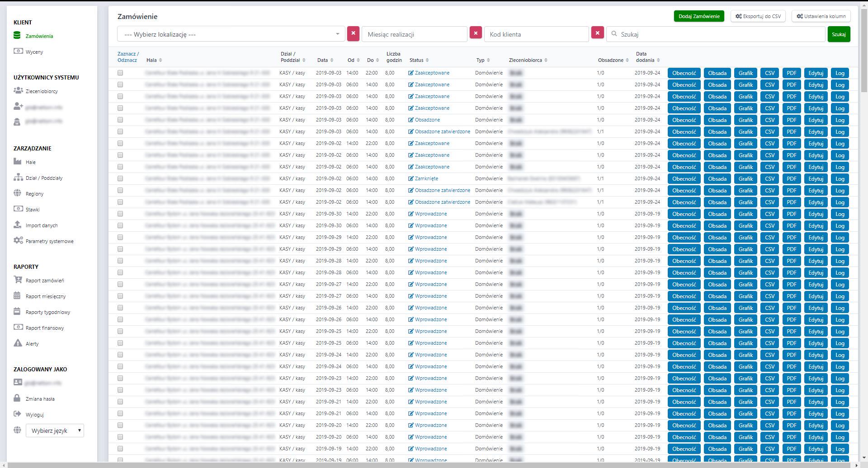Viewport: 868px width, 468px height.
Task: Click into the Szukaj search field
Action: tap(719, 34)
